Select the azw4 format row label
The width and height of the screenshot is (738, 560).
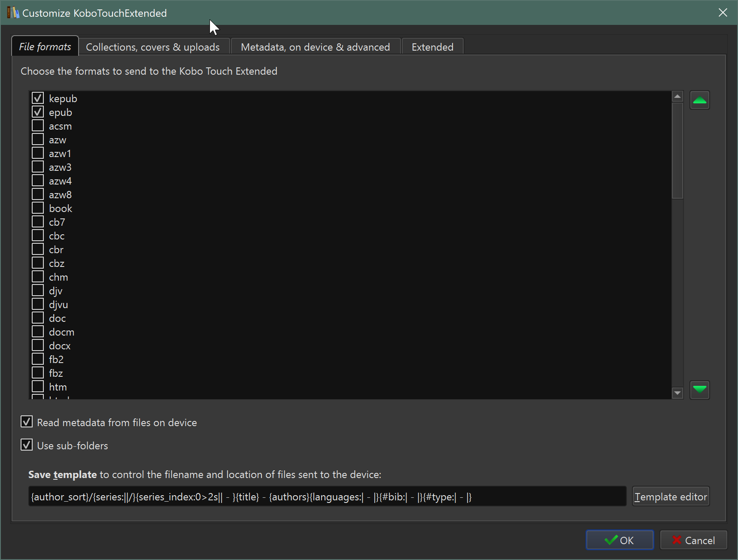[60, 181]
